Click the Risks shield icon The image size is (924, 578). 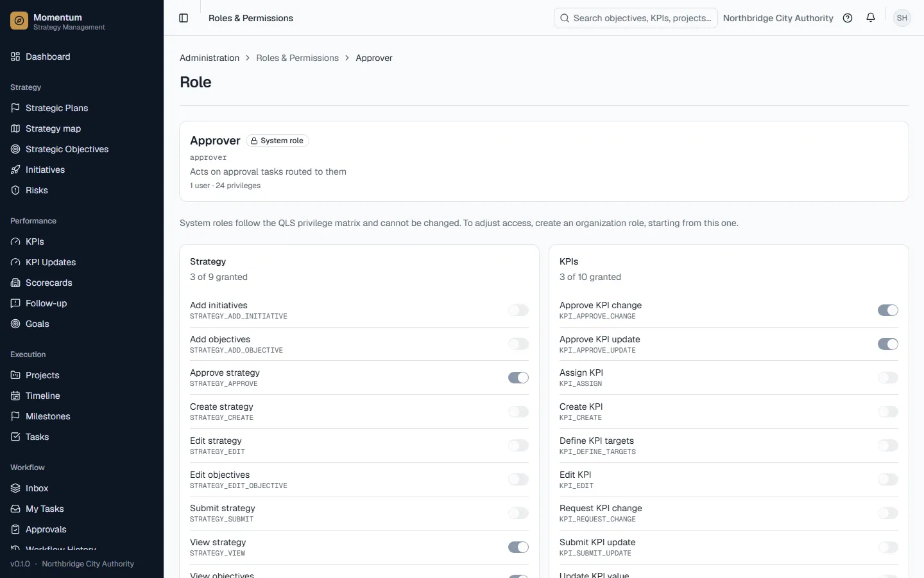point(15,190)
